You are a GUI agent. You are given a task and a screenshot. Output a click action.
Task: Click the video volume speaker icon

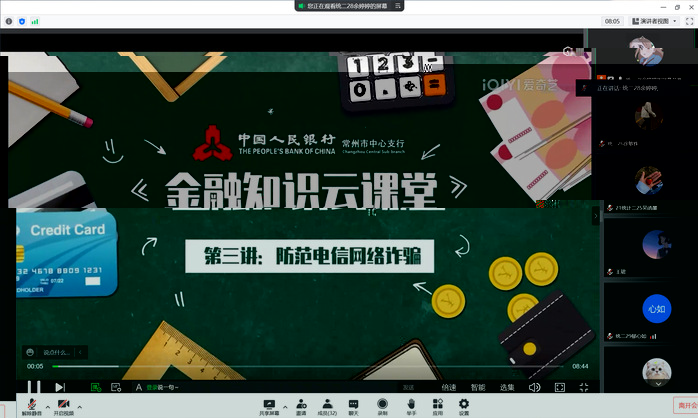(x=535, y=387)
